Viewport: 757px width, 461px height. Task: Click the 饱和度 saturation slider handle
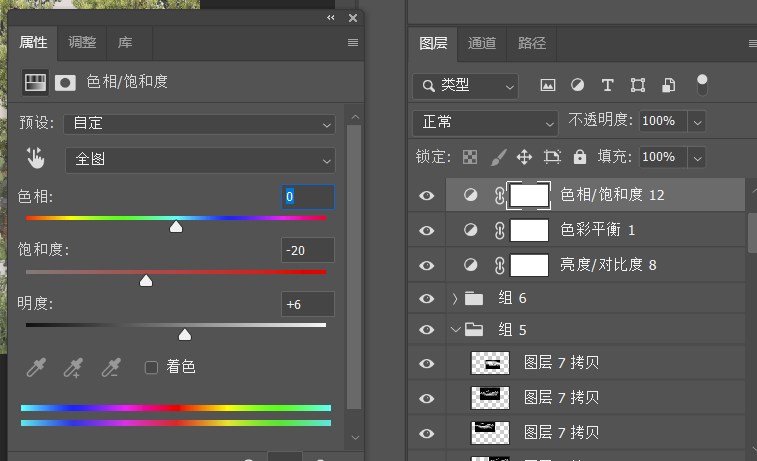[x=146, y=280]
